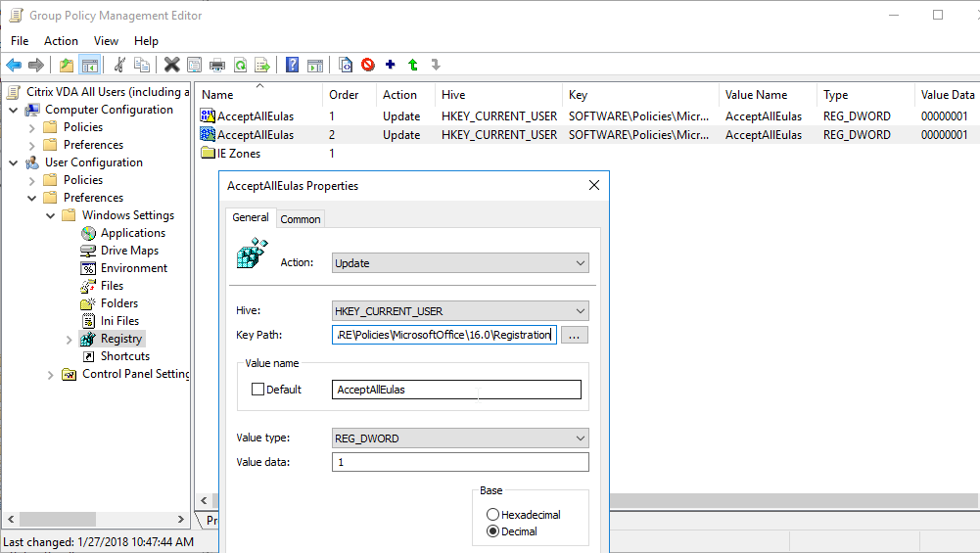Toggle the Show/Hide Console Tree icon
Screen dimensions: 980x553
point(90,65)
